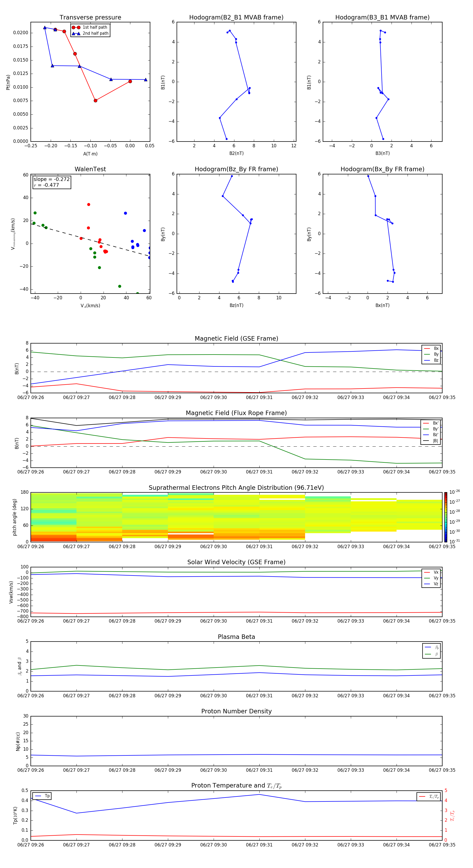Screen dimensions: 473x868
Task: Click 'Magnetic Field (Flux Rope Frame)' title
Action: (x=236, y=413)
